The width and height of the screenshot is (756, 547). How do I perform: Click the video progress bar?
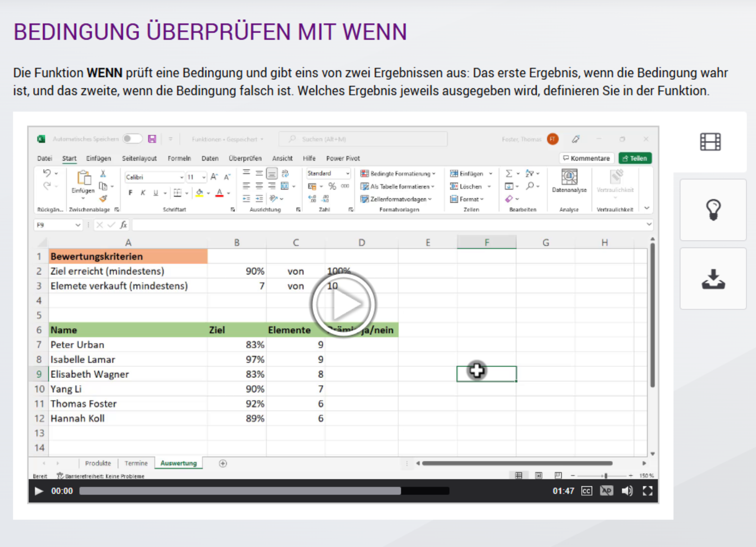coord(264,491)
